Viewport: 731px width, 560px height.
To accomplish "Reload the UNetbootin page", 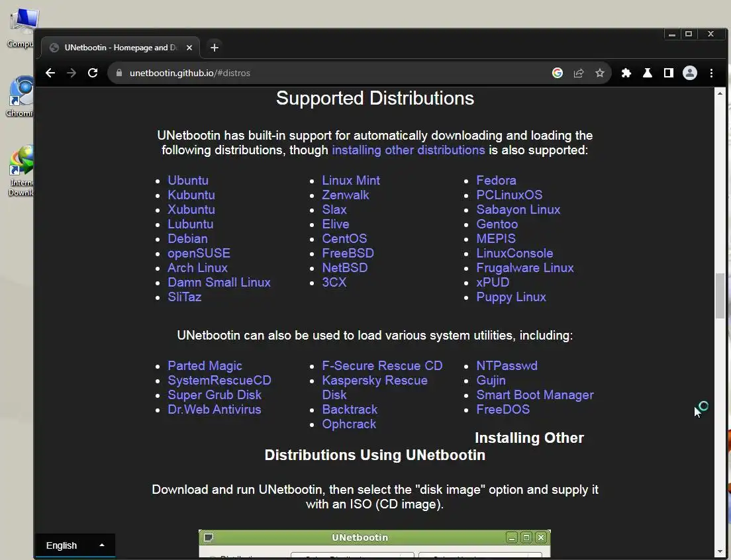I will 93,73.
